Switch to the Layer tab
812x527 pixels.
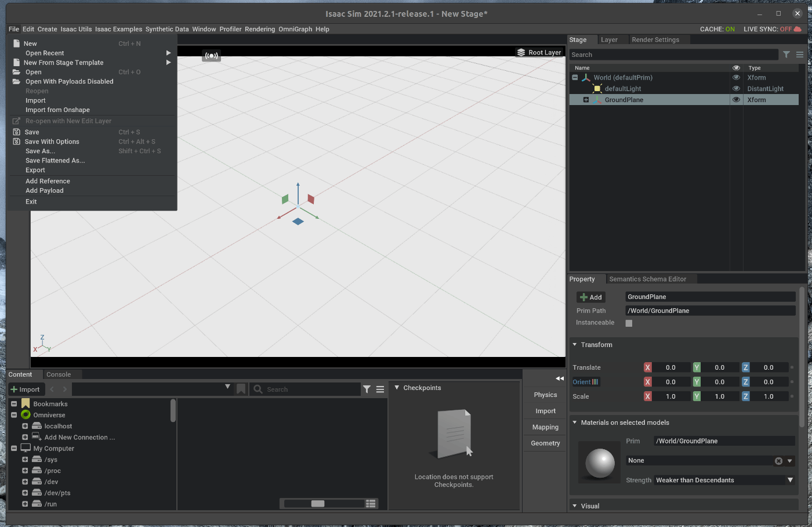click(609, 39)
